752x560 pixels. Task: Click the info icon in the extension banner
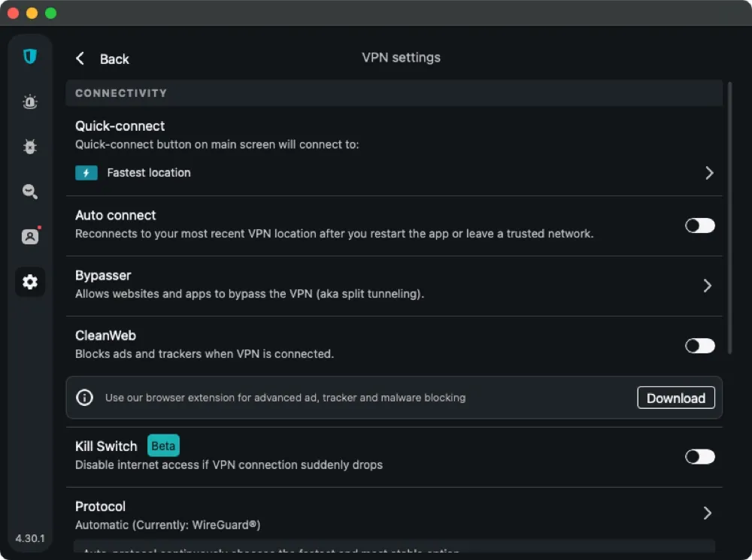(x=84, y=398)
